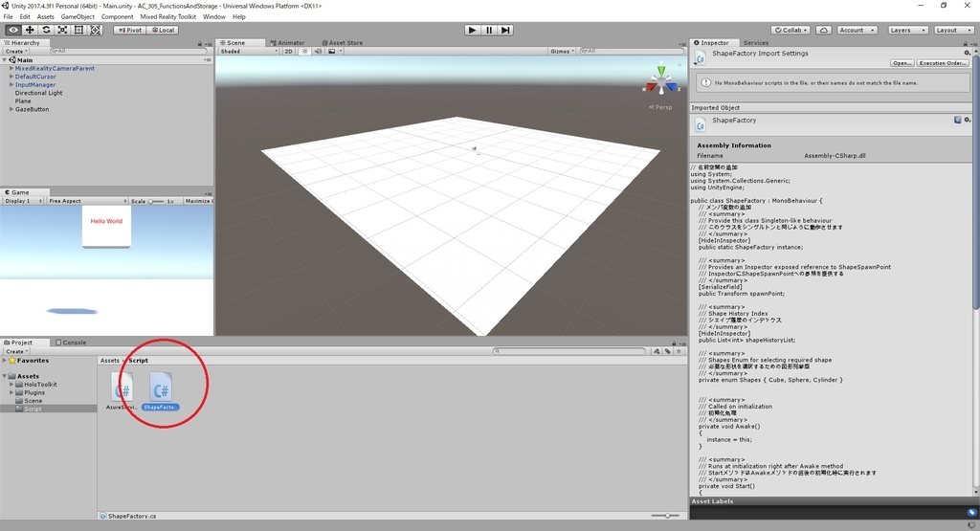Screen dimensions: 980x531
Task: Toggle scene audio speaker icon
Action: coord(318,52)
